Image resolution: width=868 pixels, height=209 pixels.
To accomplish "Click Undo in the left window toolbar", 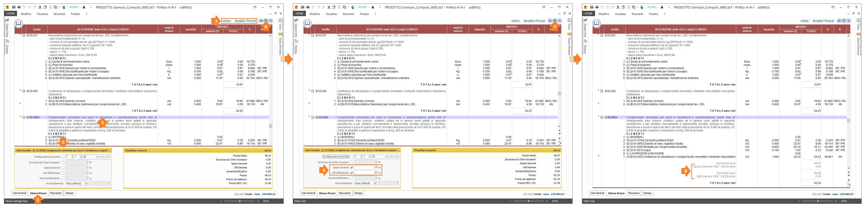I will point(30,7).
